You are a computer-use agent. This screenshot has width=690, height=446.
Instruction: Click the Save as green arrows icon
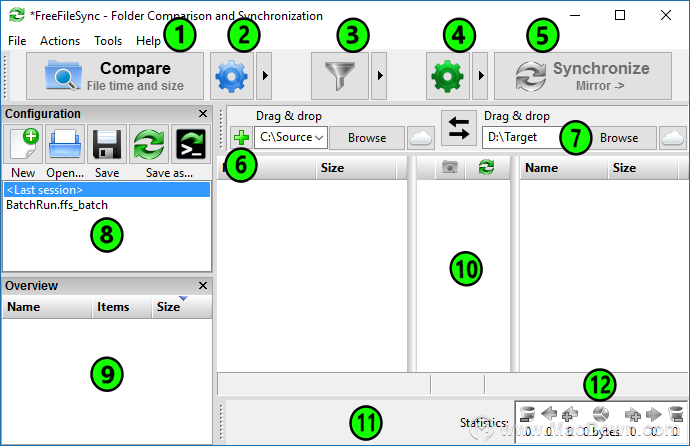[149, 144]
